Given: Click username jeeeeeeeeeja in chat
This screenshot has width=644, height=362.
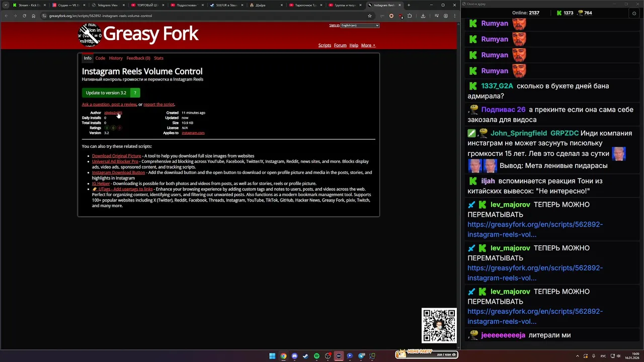Looking at the screenshot, I should click(x=503, y=335).
